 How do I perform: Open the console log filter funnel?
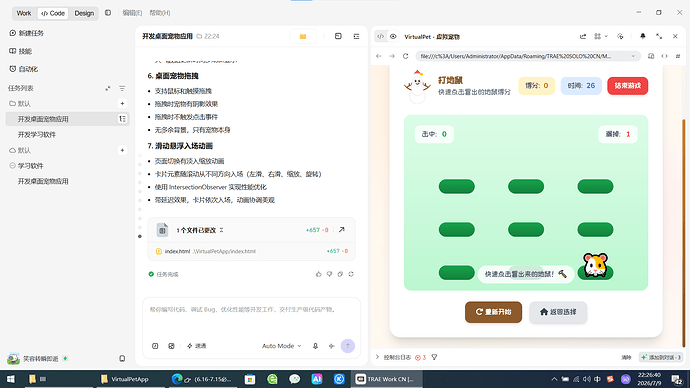point(434,357)
